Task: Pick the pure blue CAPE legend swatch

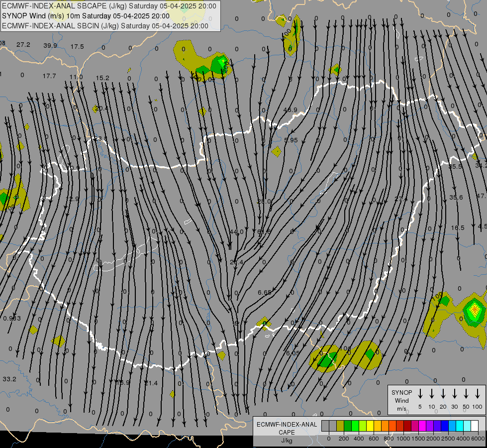Action: (444, 426)
